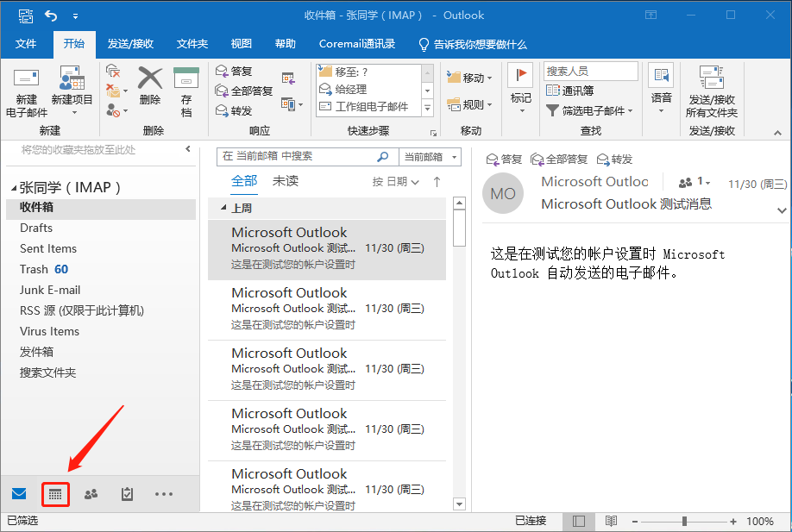The width and height of the screenshot is (792, 532).
Task: Open the clean up conversation icon
Action: [116, 91]
